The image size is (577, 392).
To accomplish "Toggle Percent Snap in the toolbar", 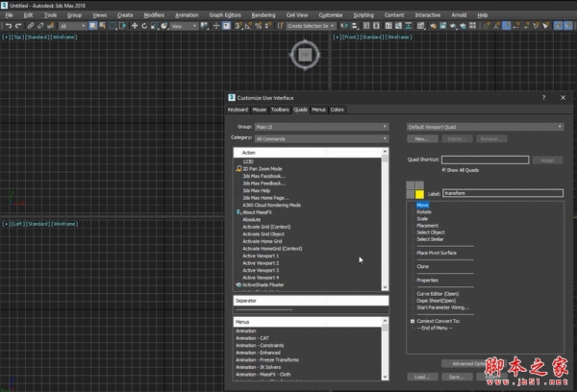I will click(259, 26).
